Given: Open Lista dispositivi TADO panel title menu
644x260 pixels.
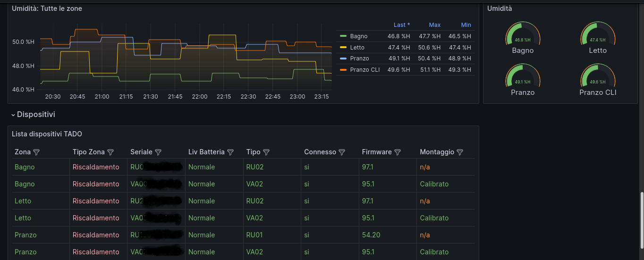Looking at the screenshot, I should (x=47, y=134).
